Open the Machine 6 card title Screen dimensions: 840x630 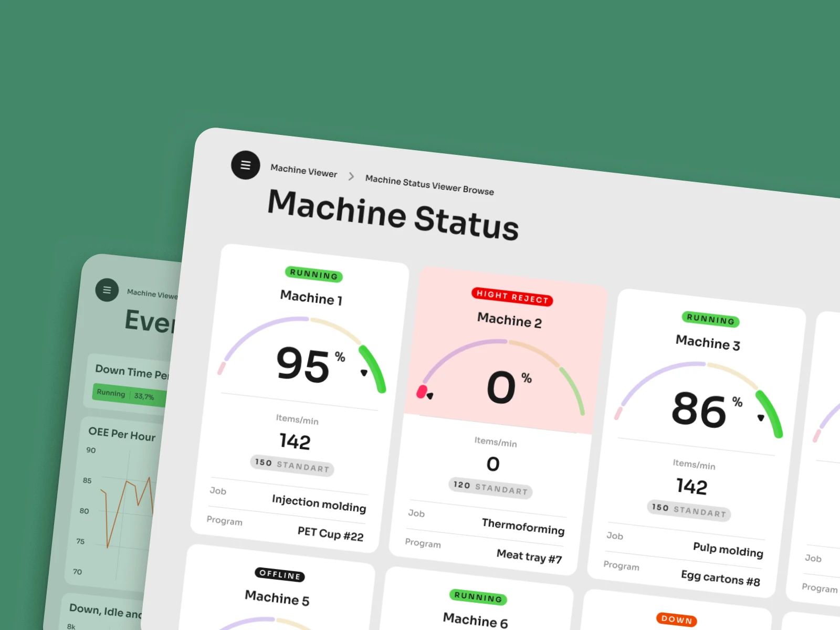[x=475, y=620]
